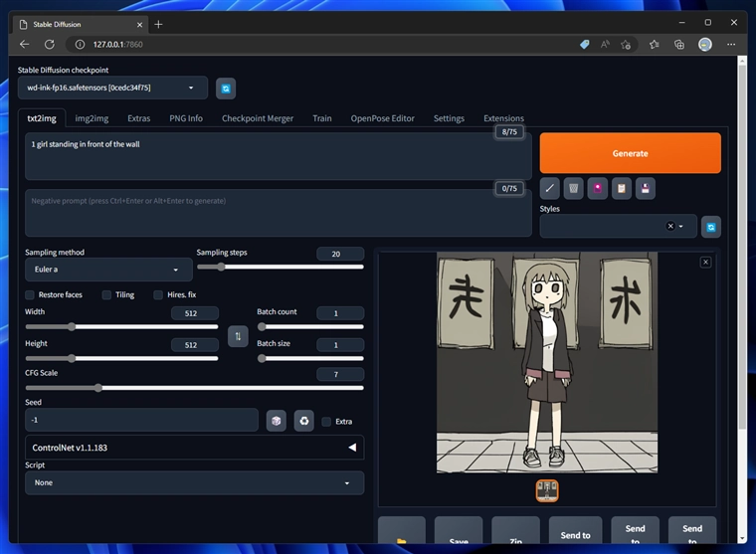Click the arrow icon to read generation parameters
Viewport: 756px width, 554px height.
coord(550,188)
